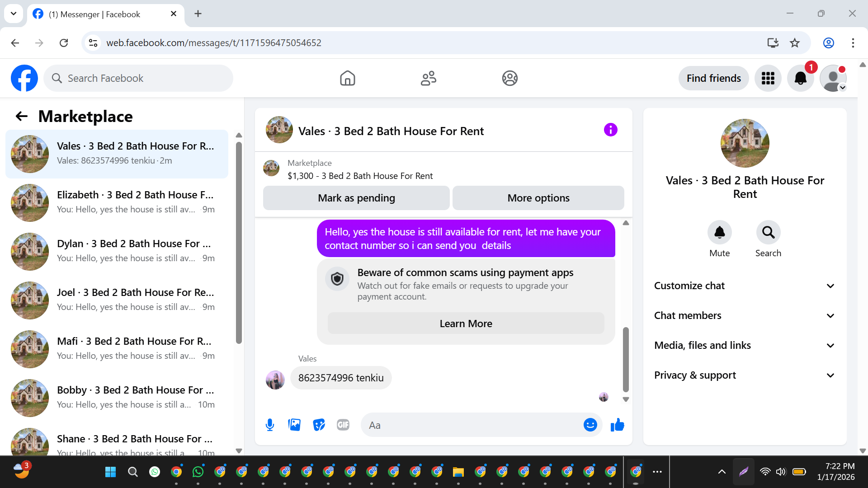The image size is (868, 488).
Task: Mute this conversation
Action: click(x=719, y=232)
